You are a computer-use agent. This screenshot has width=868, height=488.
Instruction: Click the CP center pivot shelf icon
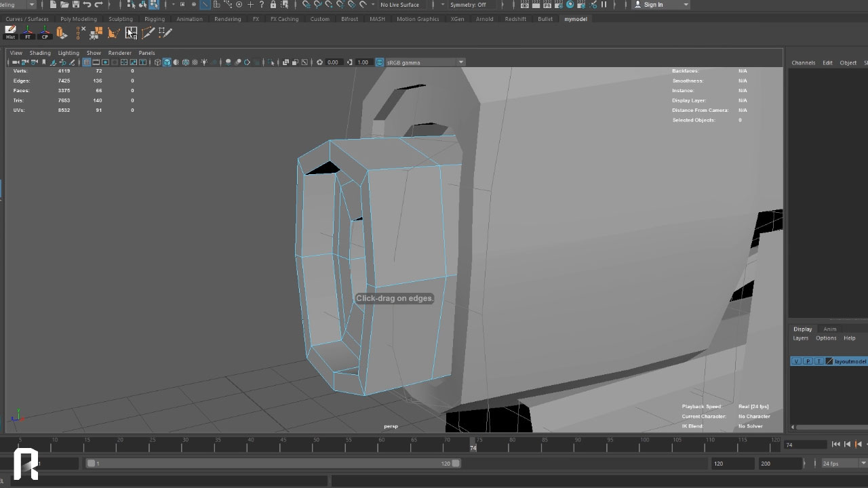click(x=45, y=32)
